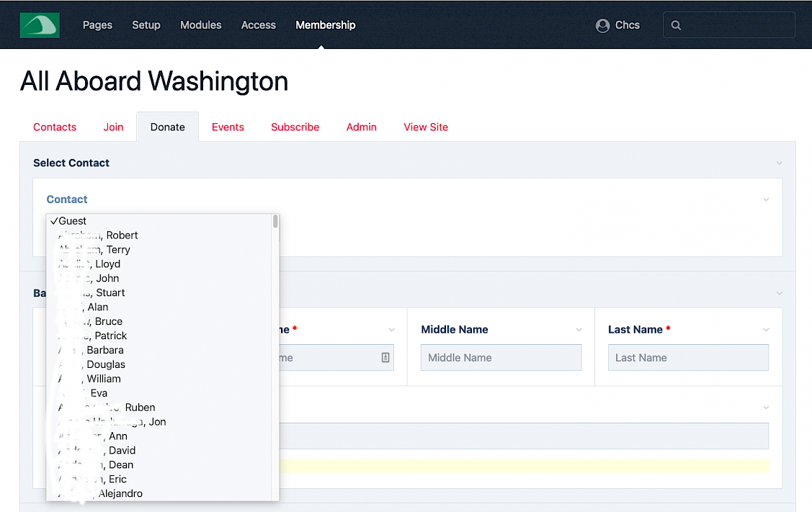Expand the Middle Name field chevron

point(579,330)
